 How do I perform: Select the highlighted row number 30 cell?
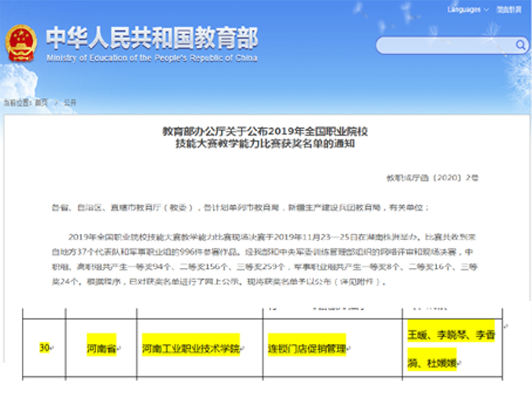point(45,348)
